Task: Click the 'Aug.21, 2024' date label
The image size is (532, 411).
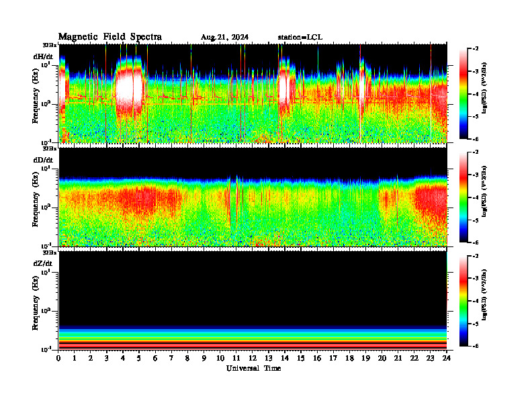Action: (x=224, y=37)
